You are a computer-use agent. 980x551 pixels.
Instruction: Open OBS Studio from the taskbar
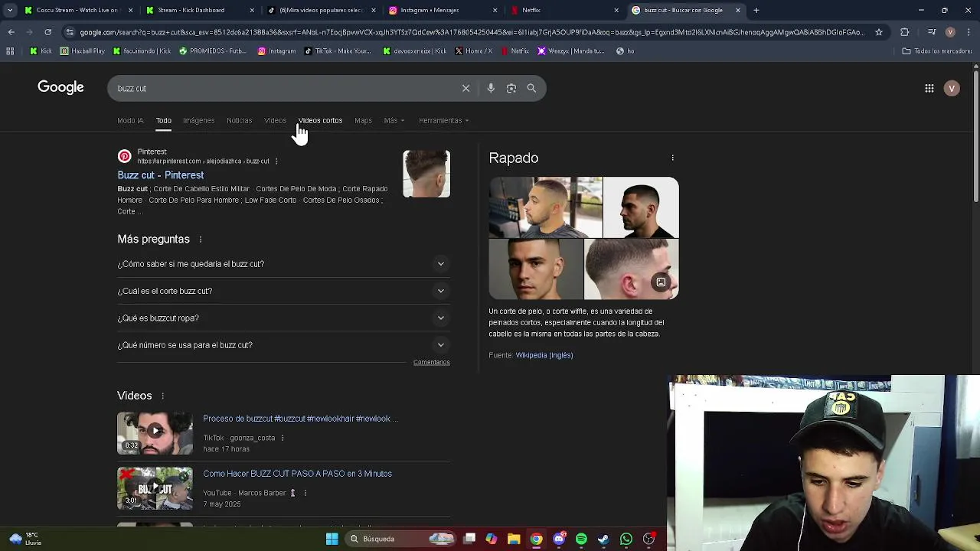pos(648,539)
